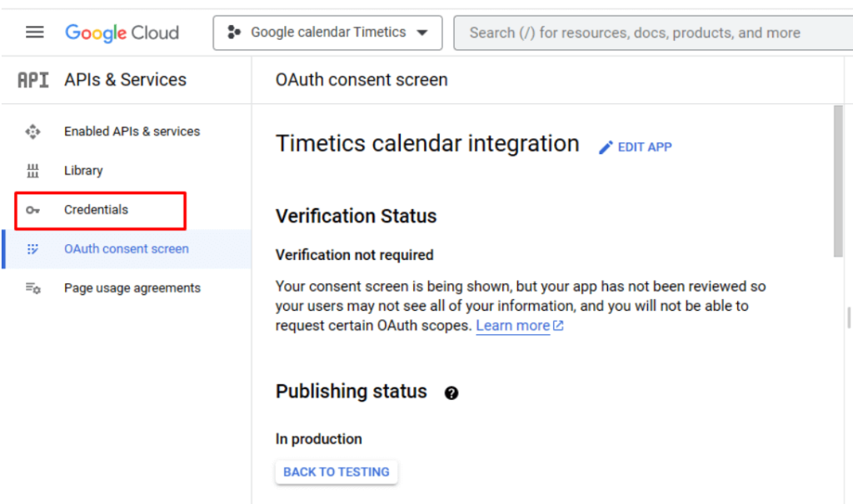Select OAuth consent screen in sidebar

127,249
